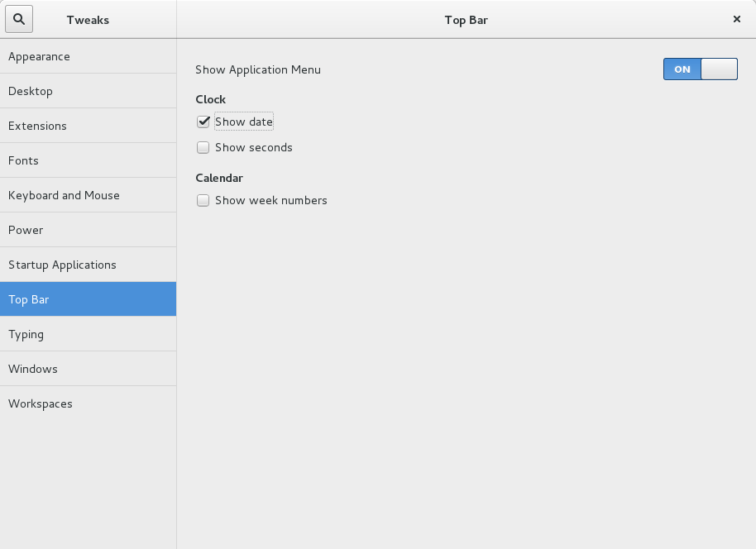Viewport: 756px width, 549px height.
Task: Open Startup Applications section
Action: (x=89, y=265)
